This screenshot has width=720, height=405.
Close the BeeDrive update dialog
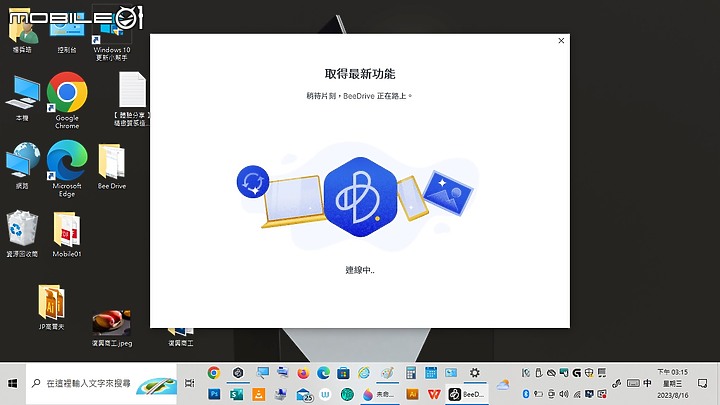561,41
